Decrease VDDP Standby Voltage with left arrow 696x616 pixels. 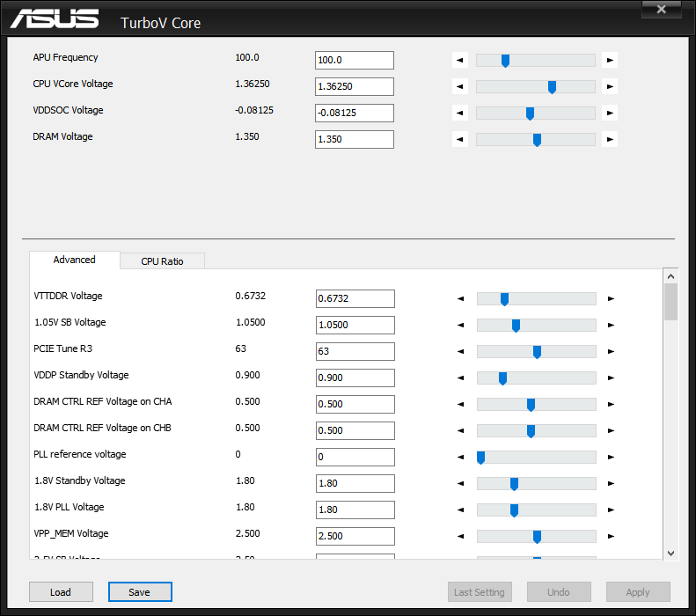tap(461, 378)
